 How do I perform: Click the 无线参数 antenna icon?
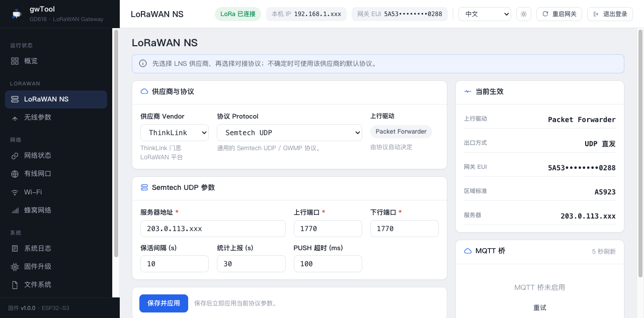click(15, 117)
